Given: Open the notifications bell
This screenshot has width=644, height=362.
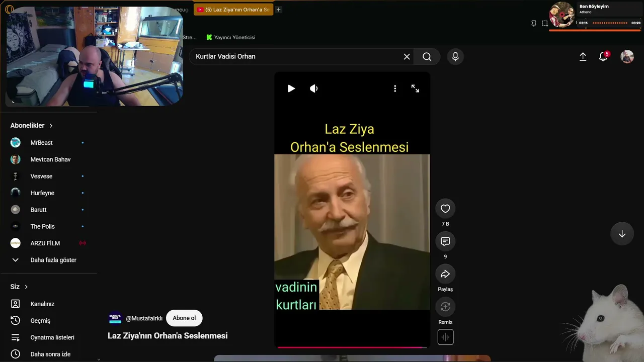Looking at the screenshot, I should click(x=603, y=57).
